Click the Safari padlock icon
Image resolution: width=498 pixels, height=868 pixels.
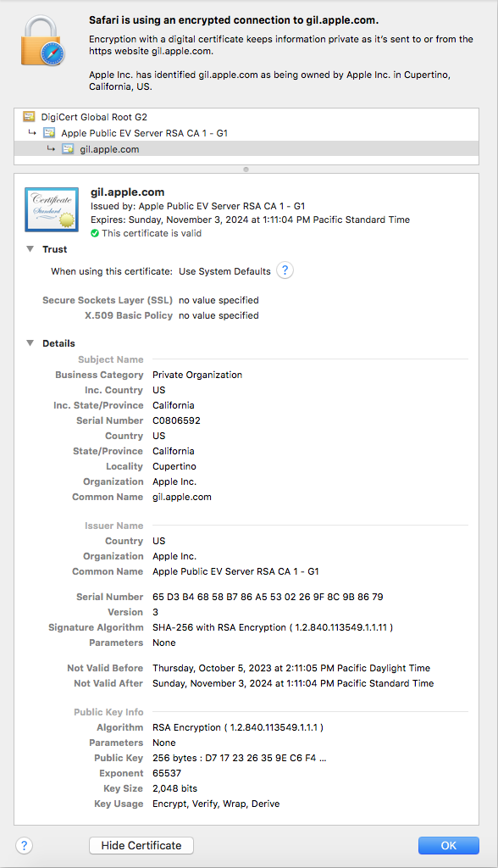tap(42, 41)
